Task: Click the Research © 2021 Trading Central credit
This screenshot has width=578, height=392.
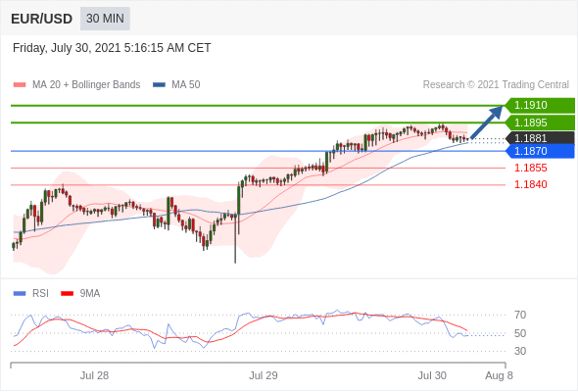Action: (496, 85)
